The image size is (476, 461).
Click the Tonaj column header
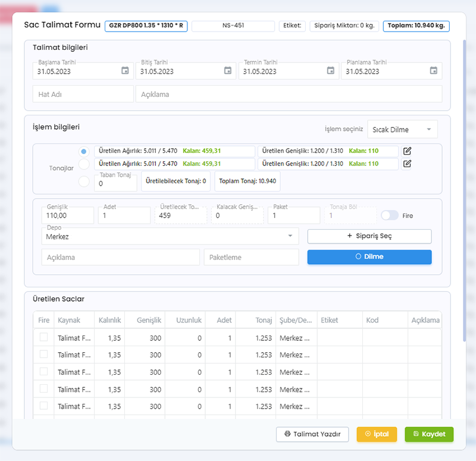coord(256,320)
